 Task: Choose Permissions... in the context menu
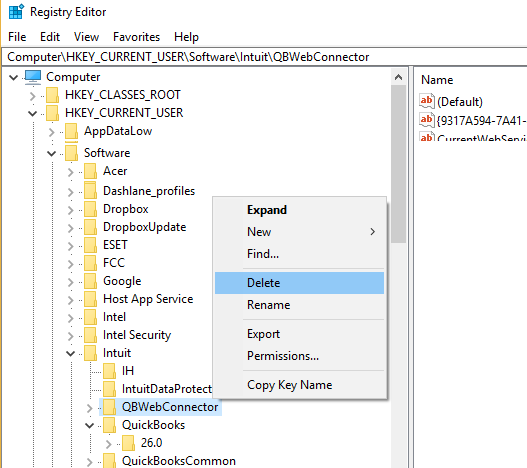pyautogui.click(x=299, y=356)
